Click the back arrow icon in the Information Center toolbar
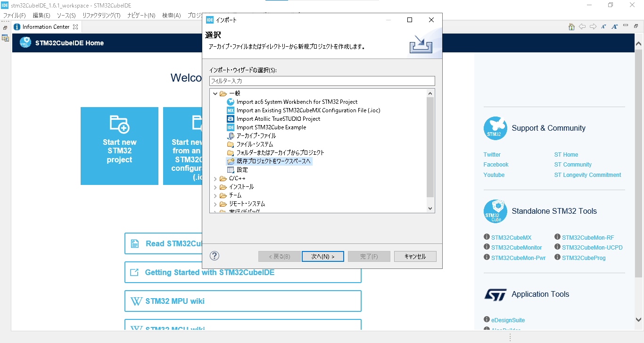The width and height of the screenshot is (644, 343). click(582, 27)
